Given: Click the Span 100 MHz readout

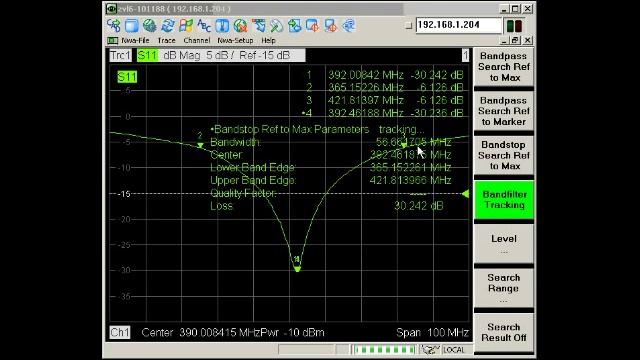Looking at the screenshot, I should (x=432, y=332).
